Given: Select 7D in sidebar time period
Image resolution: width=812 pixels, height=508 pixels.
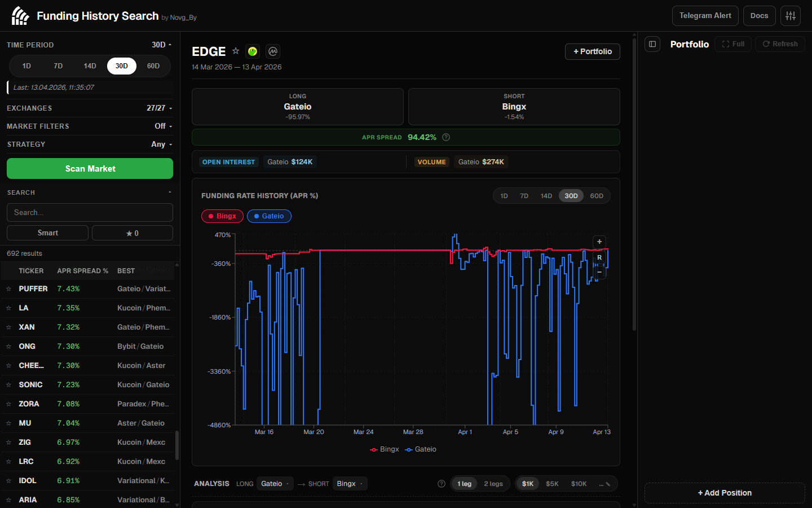Looking at the screenshot, I should [x=58, y=66].
